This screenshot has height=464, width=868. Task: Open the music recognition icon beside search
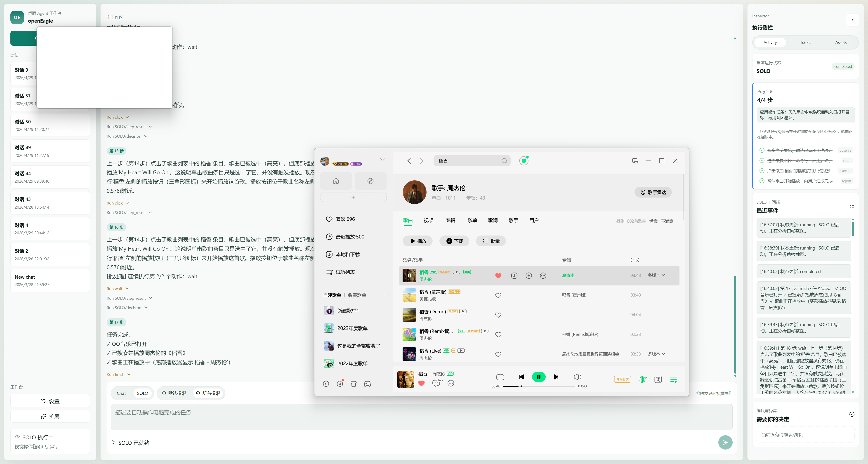(x=524, y=161)
